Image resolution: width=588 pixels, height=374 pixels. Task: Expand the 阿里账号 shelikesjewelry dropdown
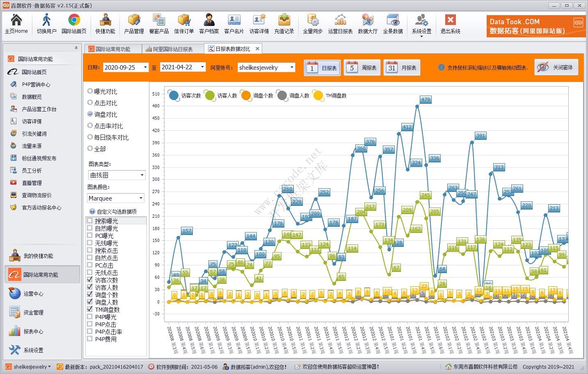pos(292,67)
